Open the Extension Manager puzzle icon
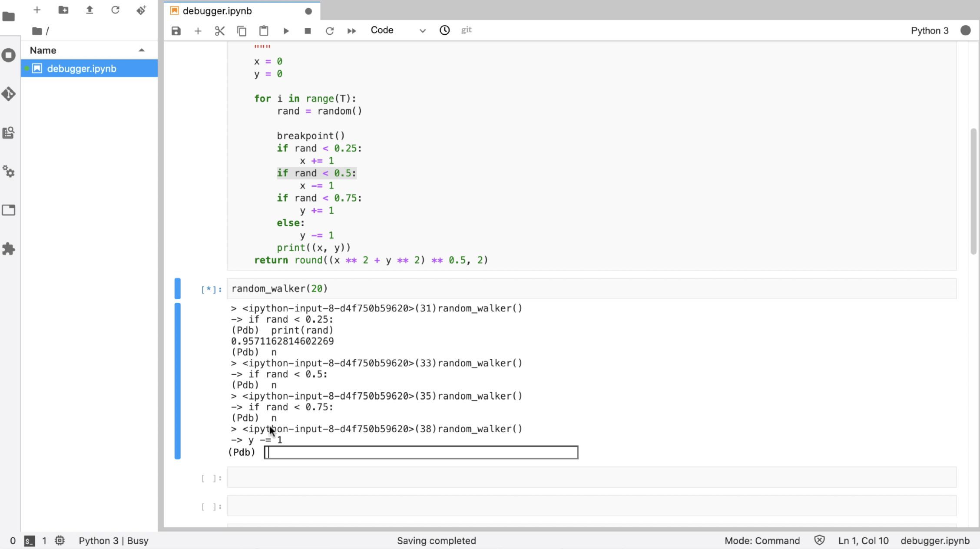980x549 pixels. (x=9, y=249)
